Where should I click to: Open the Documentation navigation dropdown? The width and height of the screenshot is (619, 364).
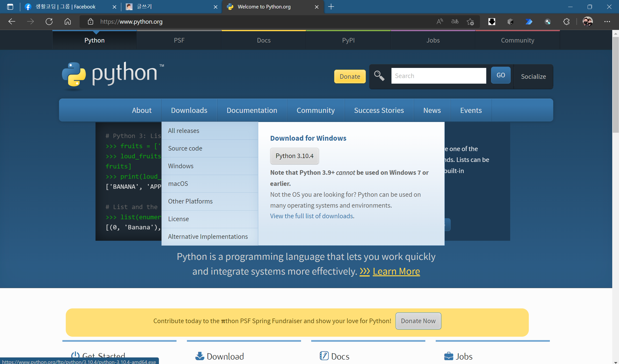pos(252,110)
